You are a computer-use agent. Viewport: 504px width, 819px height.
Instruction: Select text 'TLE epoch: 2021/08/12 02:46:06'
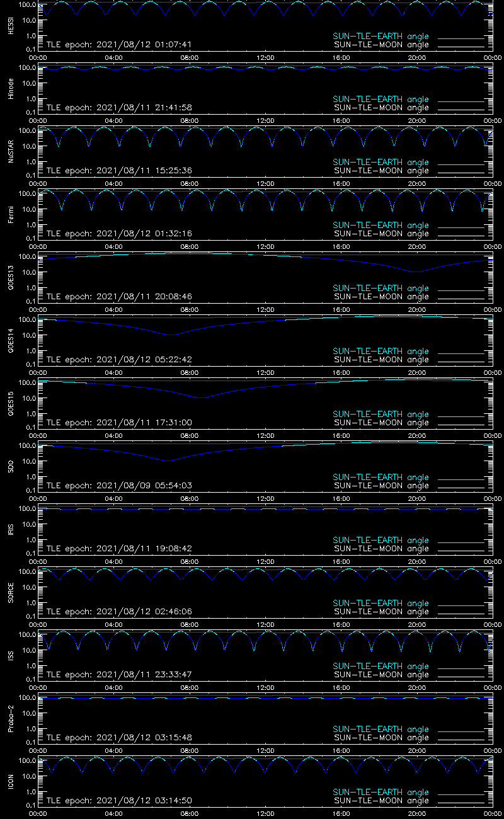[119, 612]
